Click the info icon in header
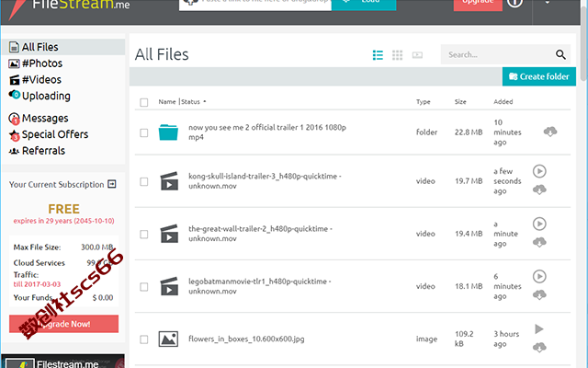Viewport: 588px width, 368px height. click(514, 3)
